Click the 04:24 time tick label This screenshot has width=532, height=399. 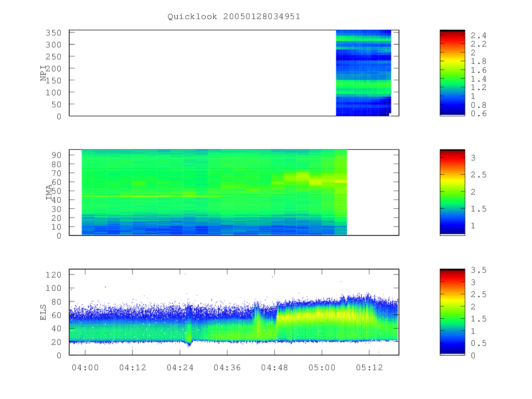pyautogui.click(x=180, y=368)
